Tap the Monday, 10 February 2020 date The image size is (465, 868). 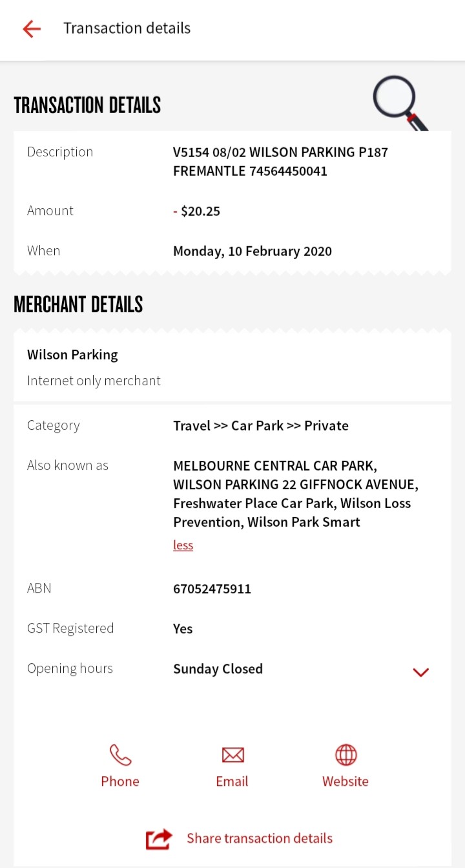click(253, 251)
